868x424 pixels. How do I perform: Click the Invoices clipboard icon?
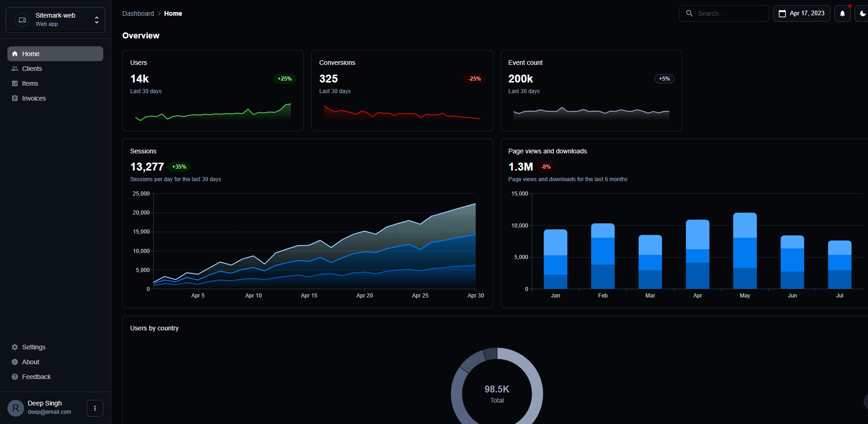click(15, 98)
